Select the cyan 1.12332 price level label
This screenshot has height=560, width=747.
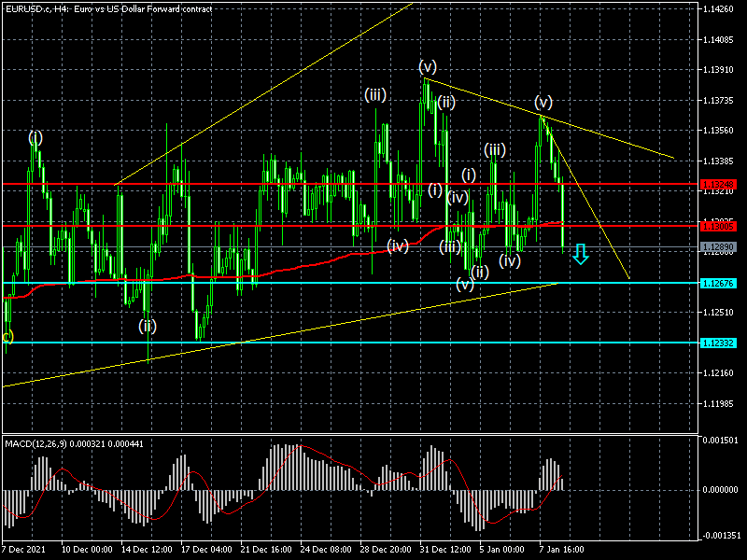click(x=718, y=343)
